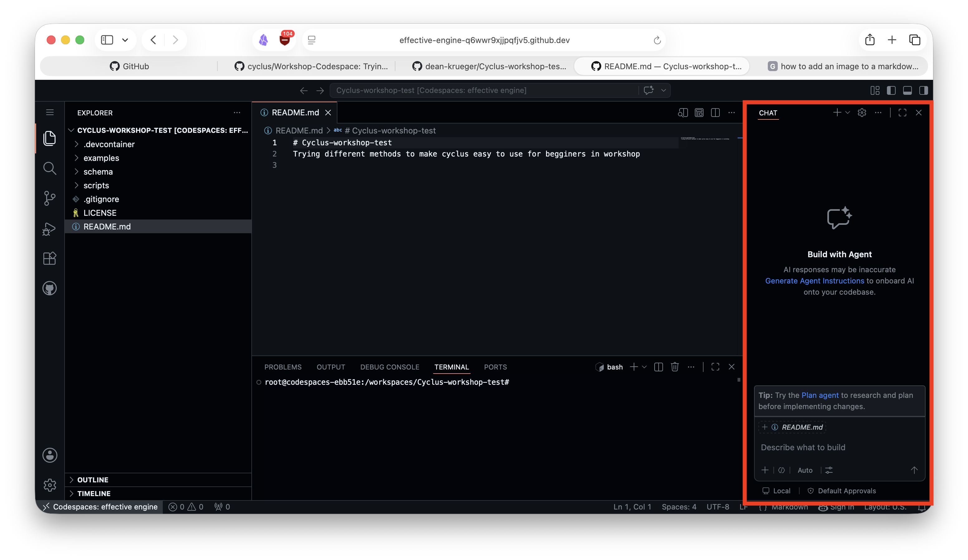Open the Explorer view in activity bar

tap(50, 138)
